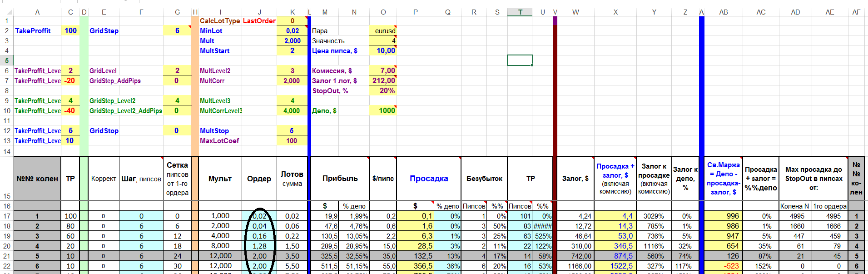
Task: Click the 1666 cell in row 18
Action: 830,226
